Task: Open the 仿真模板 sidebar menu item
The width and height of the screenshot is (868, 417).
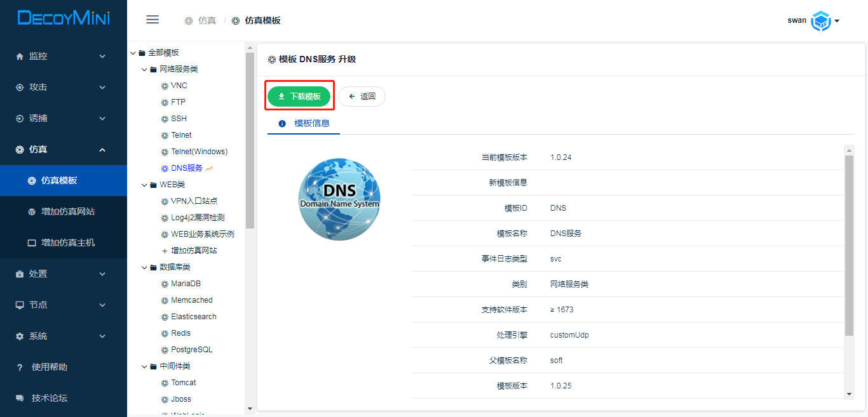Action: pyautogui.click(x=59, y=180)
